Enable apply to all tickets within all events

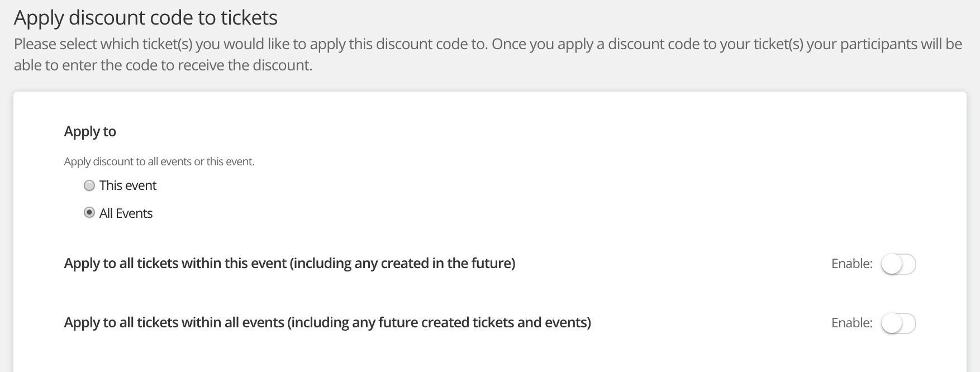click(x=898, y=323)
